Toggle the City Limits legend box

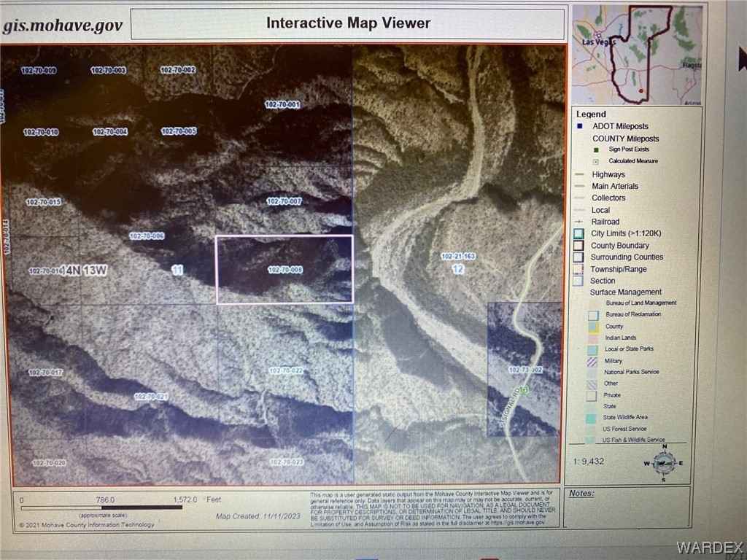tap(579, 233)
